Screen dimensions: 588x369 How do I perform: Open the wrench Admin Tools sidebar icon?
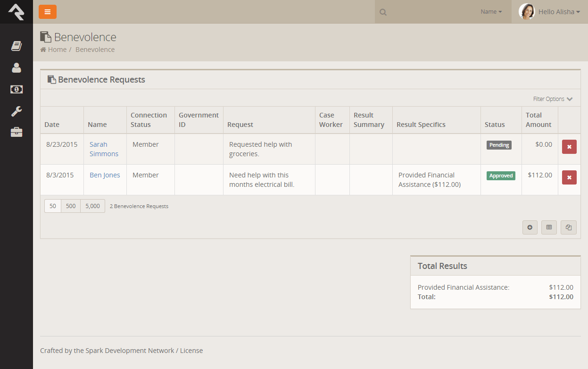pyautogui.click(x=17, y=111)
